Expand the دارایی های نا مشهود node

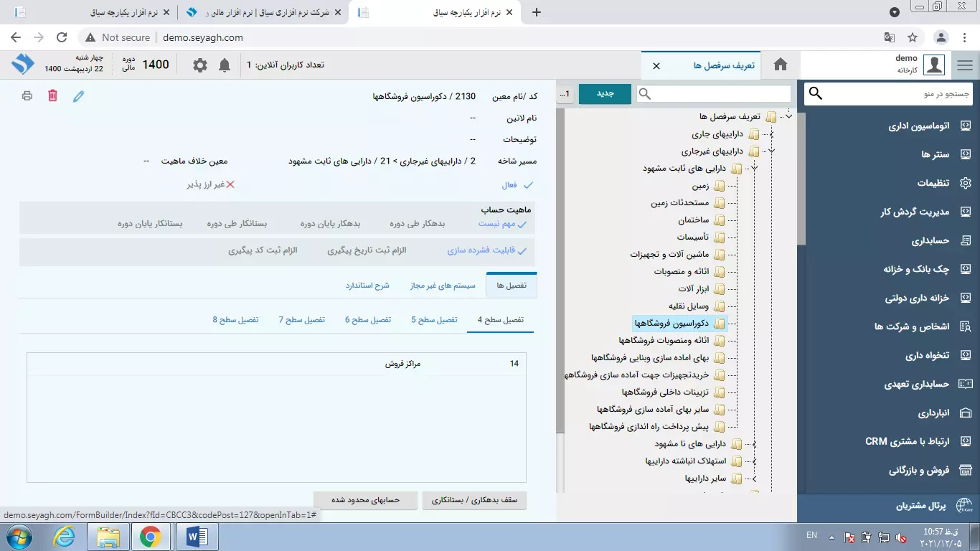[x=754, y=444]
